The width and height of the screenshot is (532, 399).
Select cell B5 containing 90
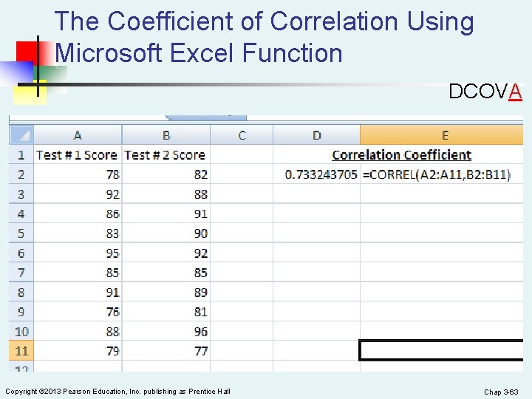coord(166,233)
